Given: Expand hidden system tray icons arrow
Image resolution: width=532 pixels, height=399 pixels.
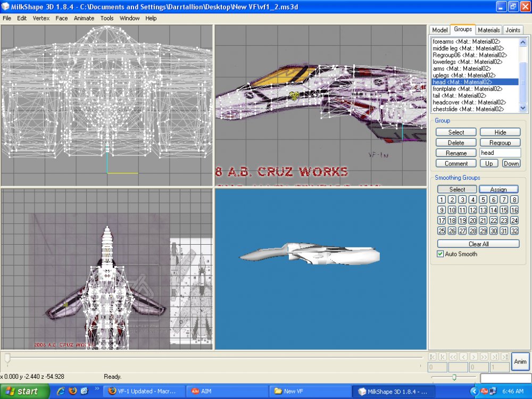Looking at the screenshot, I should pos(474,391).
